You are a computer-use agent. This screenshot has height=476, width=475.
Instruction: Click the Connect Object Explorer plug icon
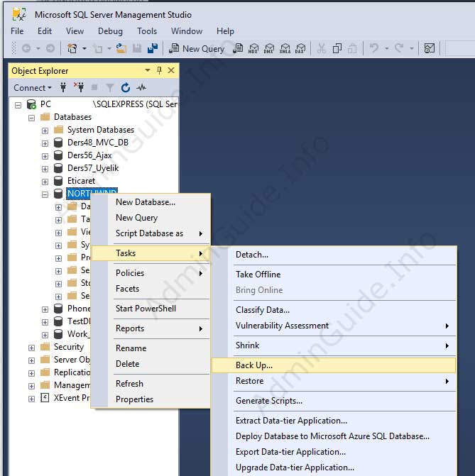(63, 88)
